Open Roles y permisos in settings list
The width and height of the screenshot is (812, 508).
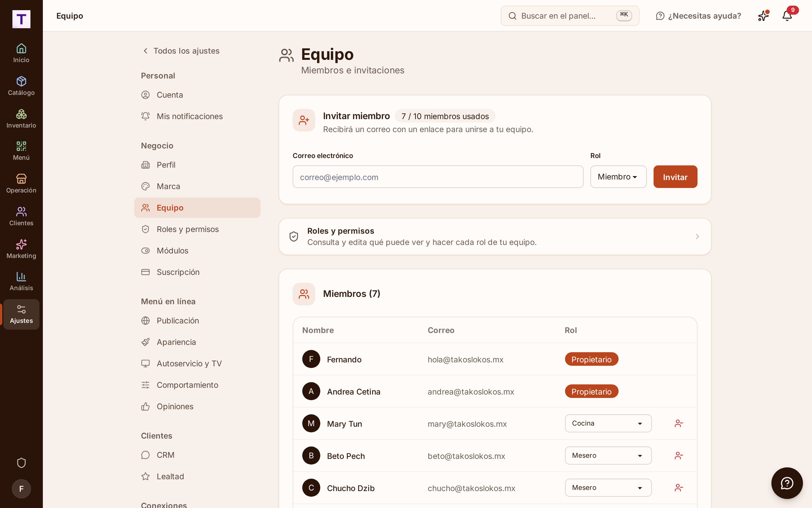pos(197,229)
